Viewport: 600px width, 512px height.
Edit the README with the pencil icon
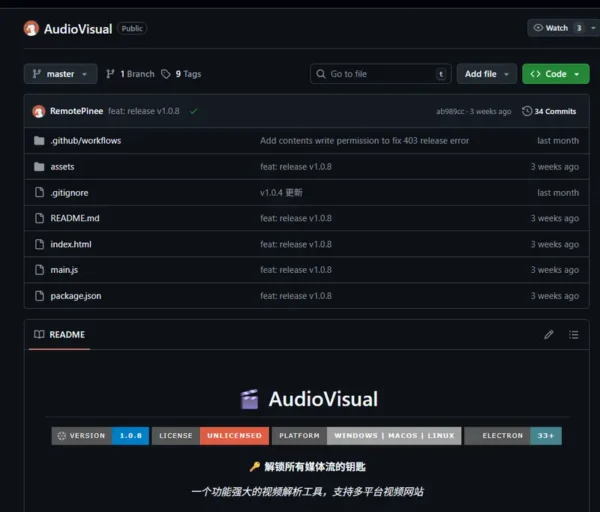coord(549,334)
